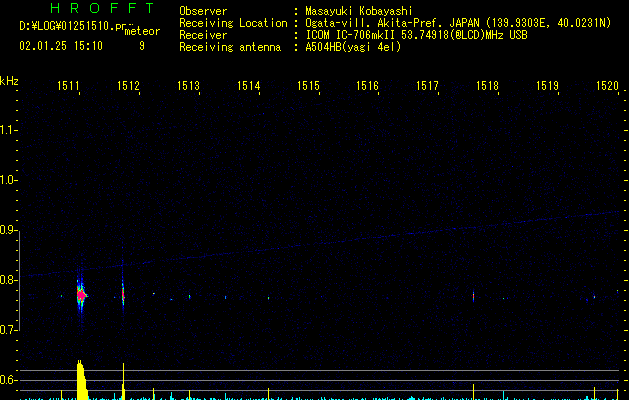Click the date stamp 02.01.25 15:10
Image resolution: width=629 pixels, height=400 pixels.
click(x=61, y=46)
